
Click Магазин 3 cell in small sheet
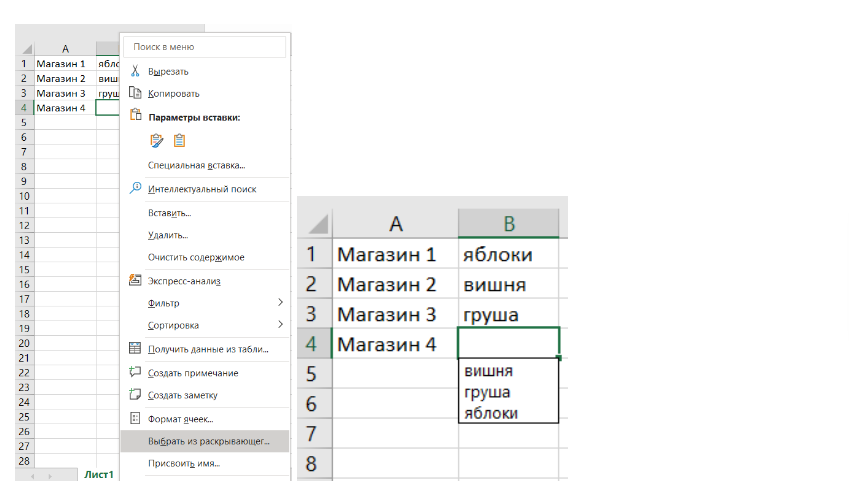click(66, 93)
